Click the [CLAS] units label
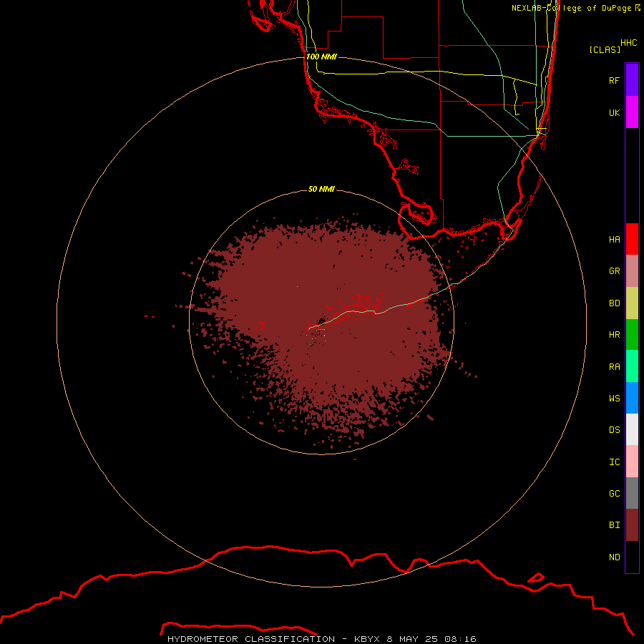The width and height of the screenshot is (644, 644). pyautogui.click(x=605, y=49)
